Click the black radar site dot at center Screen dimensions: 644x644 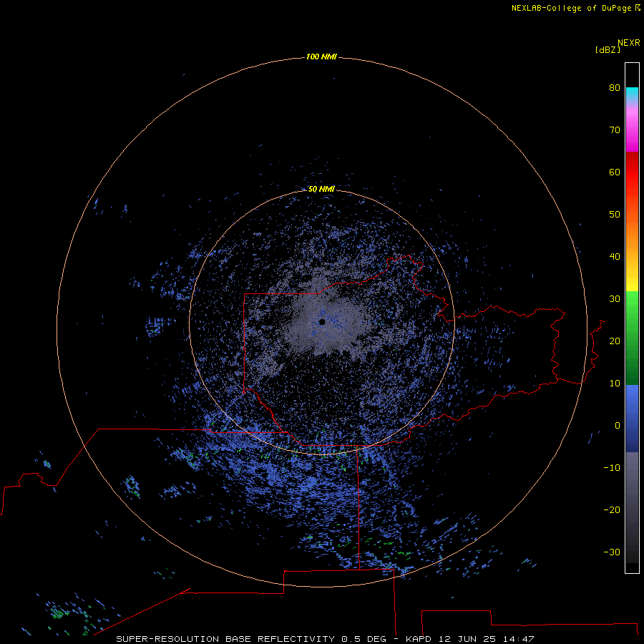click(x=322, y=322)
